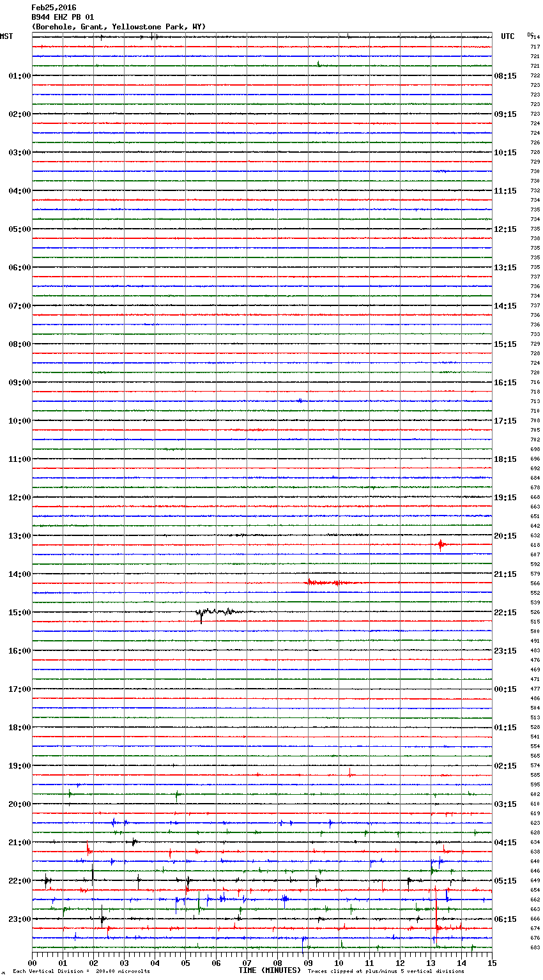Select the 15:00 MST time label
Screen dimensions: 543x980
click(x=20, y=613)
